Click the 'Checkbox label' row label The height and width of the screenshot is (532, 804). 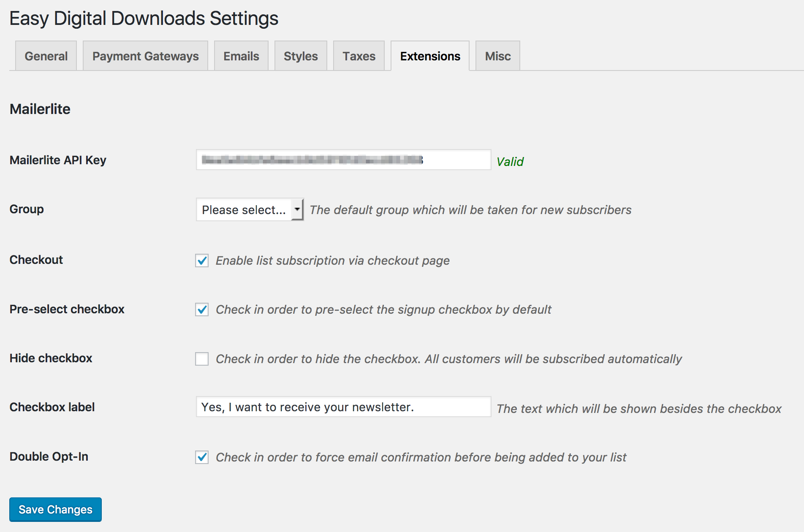[x=52, y=407]
